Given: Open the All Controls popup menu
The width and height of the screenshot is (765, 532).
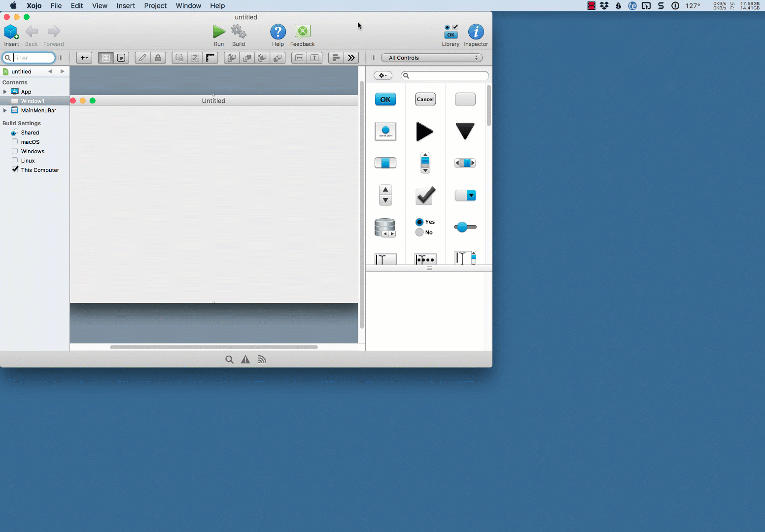Looking at the screenshot, I should (432, 58).
